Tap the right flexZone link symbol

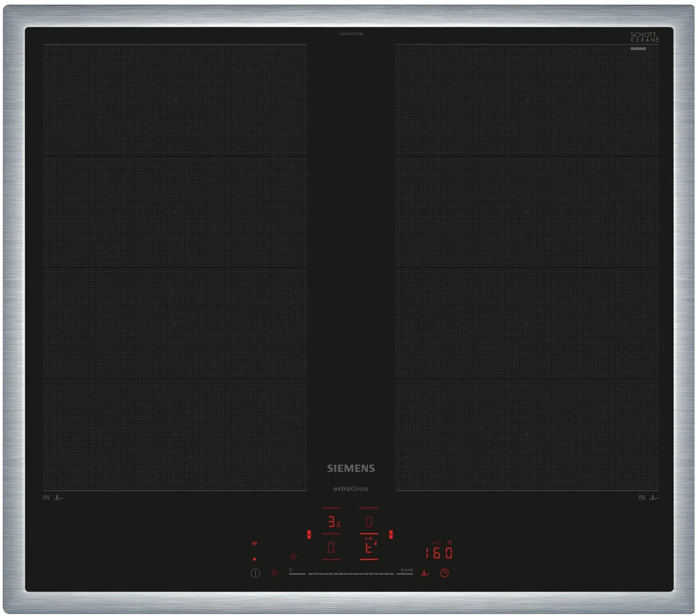(391, 534)
